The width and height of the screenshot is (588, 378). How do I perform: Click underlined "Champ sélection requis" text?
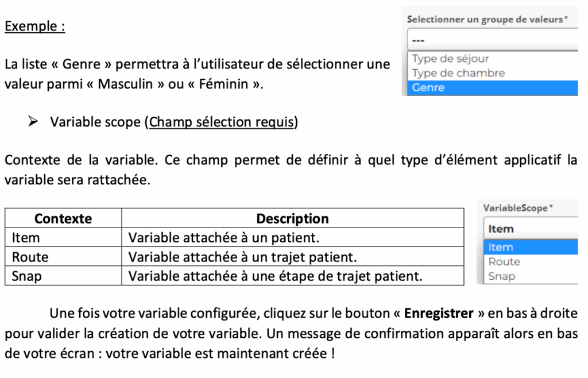222,122
